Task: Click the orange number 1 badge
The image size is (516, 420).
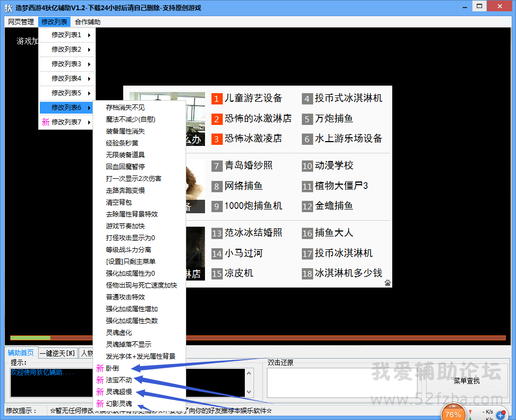Action: [216, 99]
